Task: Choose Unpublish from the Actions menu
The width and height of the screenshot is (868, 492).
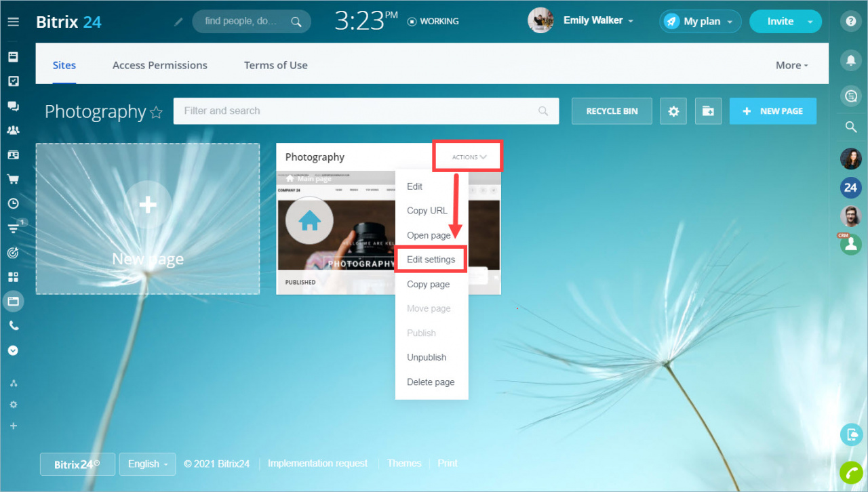Action: [426, 357]
